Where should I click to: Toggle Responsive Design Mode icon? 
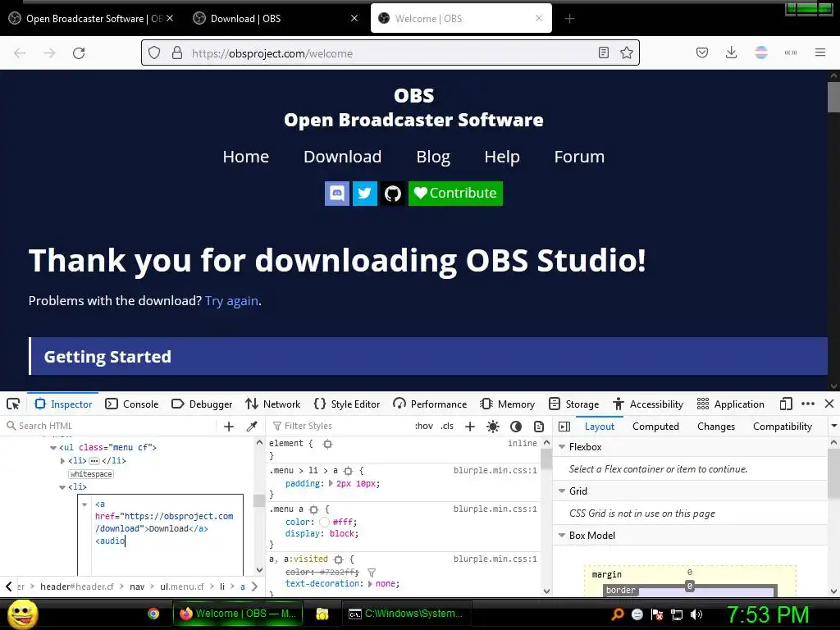[x=786, y=404]
